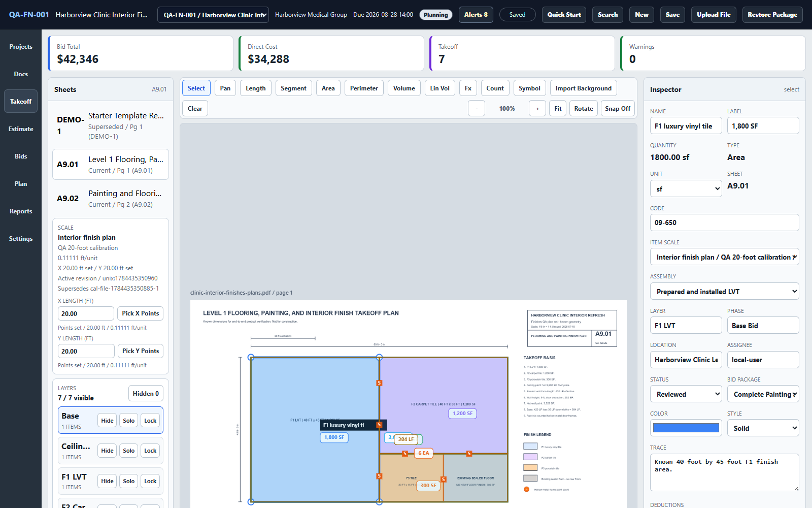This screenshot has width=812, height=508.
Task: Open the Takeoff section
Action: click(21, 102)
